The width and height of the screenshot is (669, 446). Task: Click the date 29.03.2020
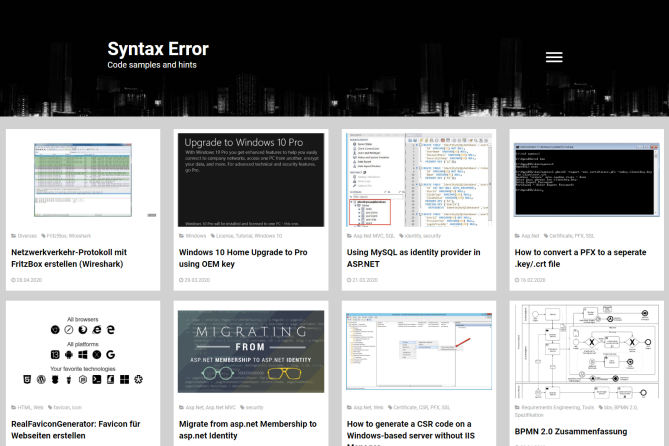[197, 280]
